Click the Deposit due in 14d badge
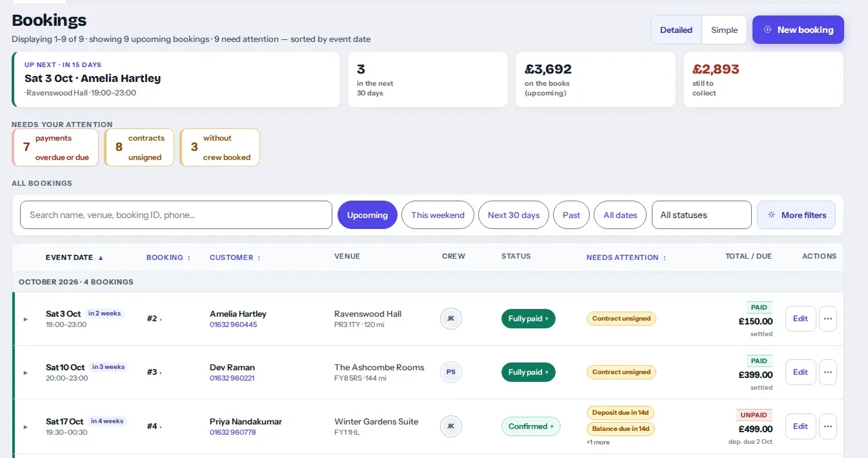868x458 pixels. coord(620,413)
